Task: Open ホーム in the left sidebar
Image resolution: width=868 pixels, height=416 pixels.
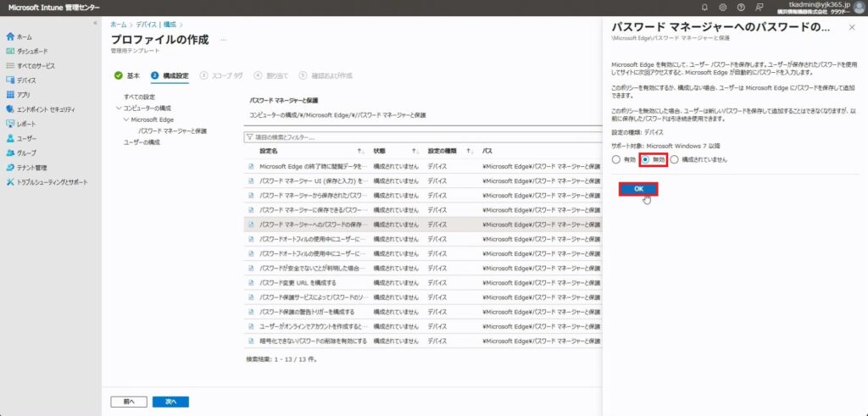Action: (19, 37)
